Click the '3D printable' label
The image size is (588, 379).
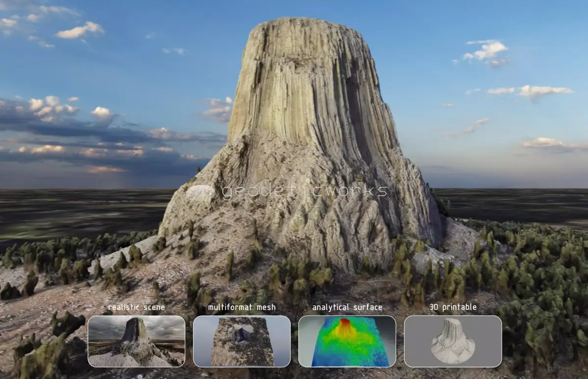(453, 308)
